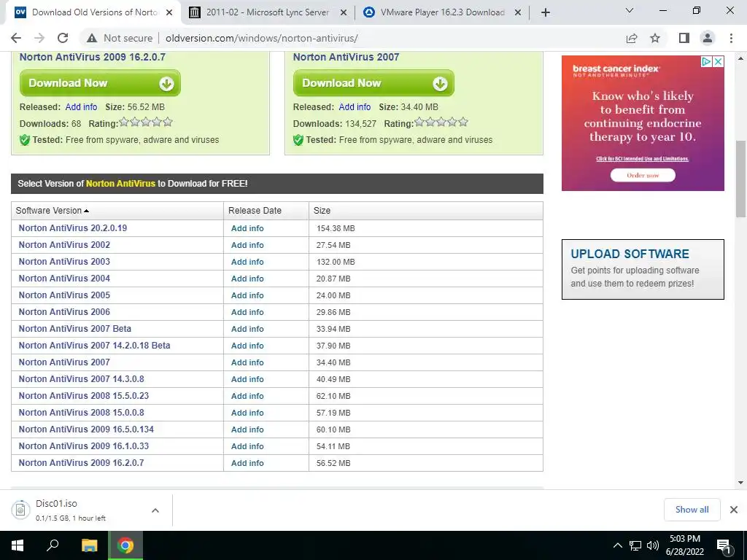Click Order now in the ad

[x=643, y=175]
